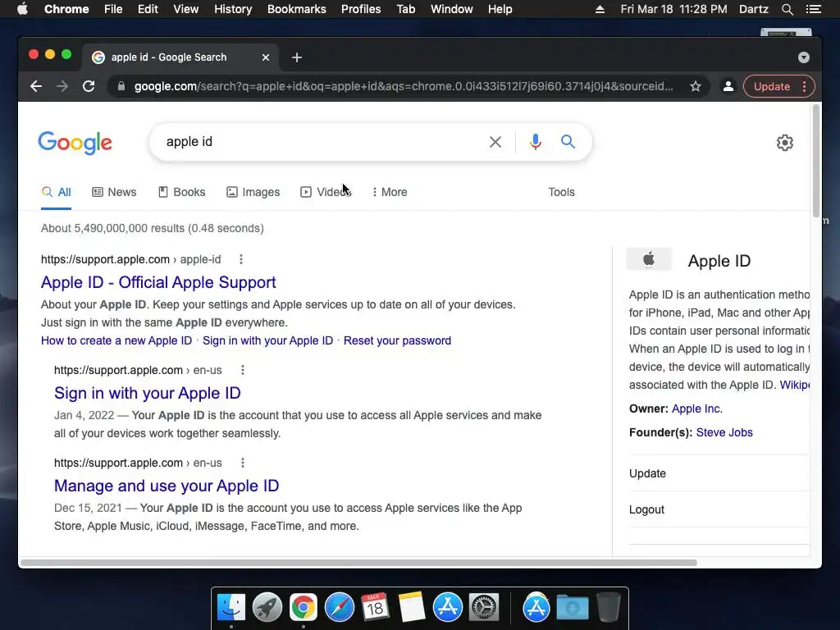Open the History menu
This screenshot has width=840, height=630.
tap(233, 9)
